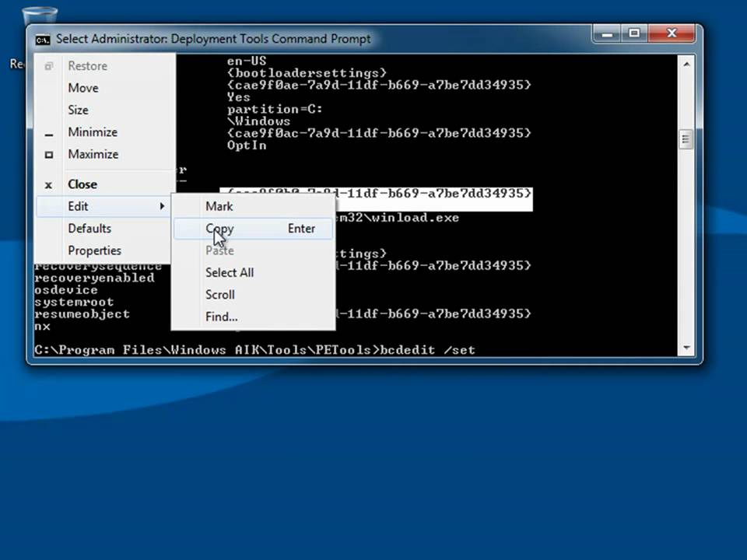Click the 'en-US' console text

point(247,61)
